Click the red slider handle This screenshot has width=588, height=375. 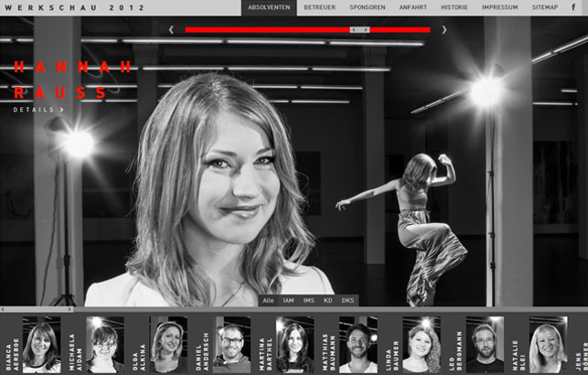pos(359,29)
